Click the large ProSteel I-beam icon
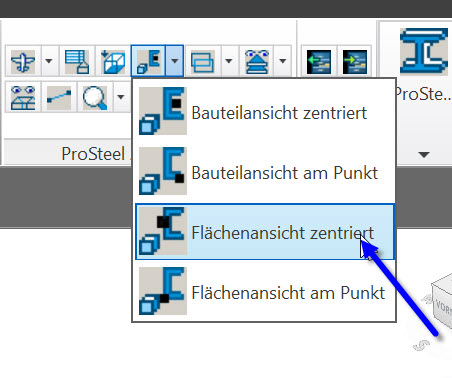Screen dimensions: 452x378 423,51
